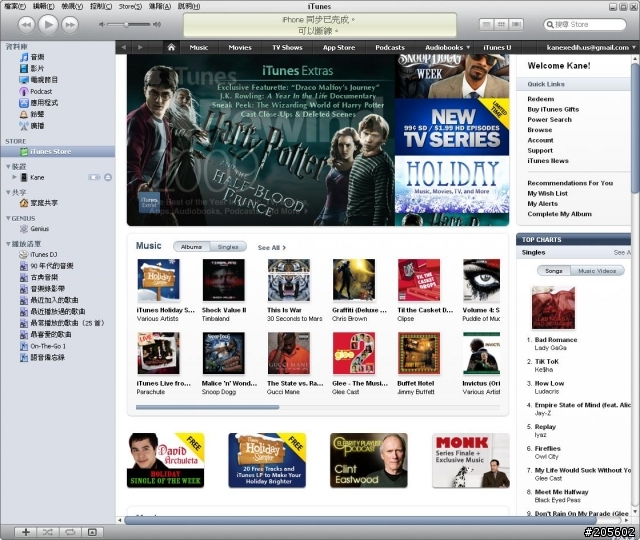Eject the Kane device
This screenshot has height=540, width=640.
pyautogui.click(x=108, y=177)
